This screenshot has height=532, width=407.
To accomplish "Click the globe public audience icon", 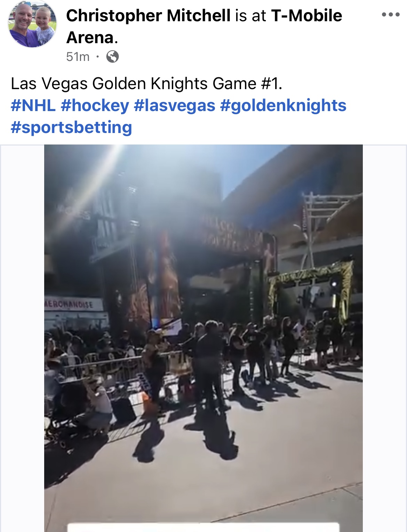I will [x=112, y=56].
